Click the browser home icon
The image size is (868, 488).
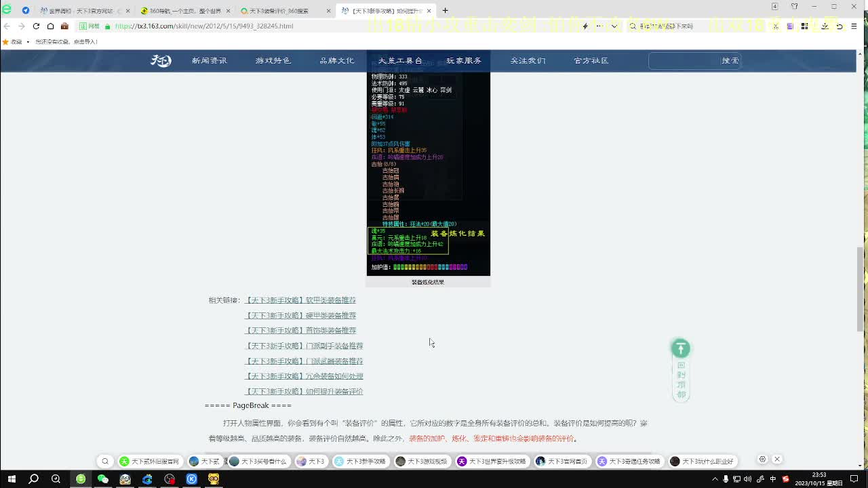[x=50, y=26]
